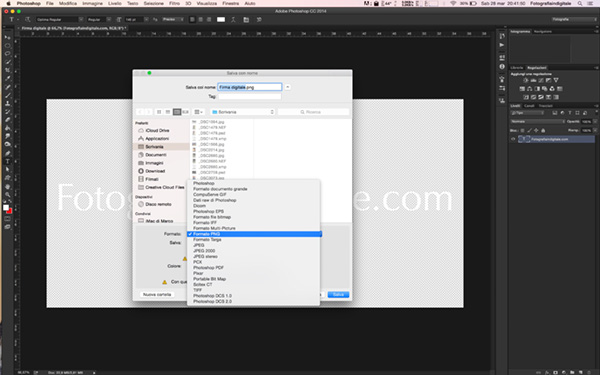Choose JPEG in format list
Viewport: 600px width, 375px height.
click(x=199, y=245)
